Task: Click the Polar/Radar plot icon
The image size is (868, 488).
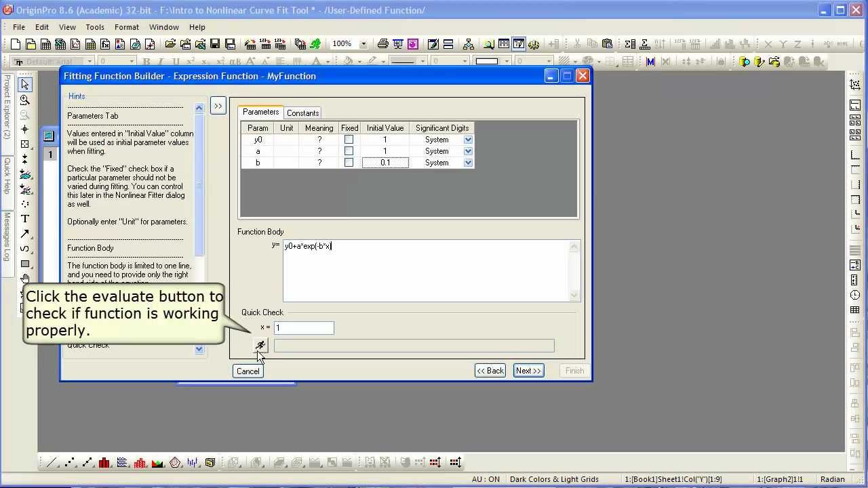Action: (175, 463)
